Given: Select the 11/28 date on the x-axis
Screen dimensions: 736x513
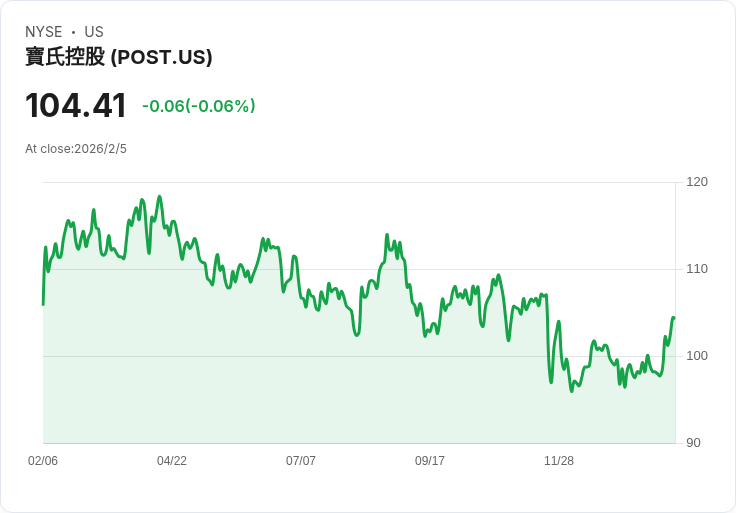Looking at the screenshot, I should click(x=559, y=461).
